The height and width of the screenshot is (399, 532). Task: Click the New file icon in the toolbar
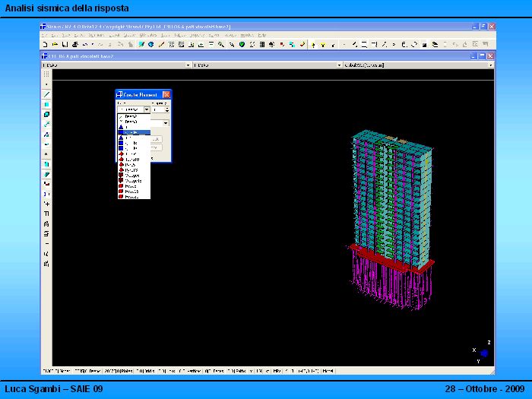[45, 44]
